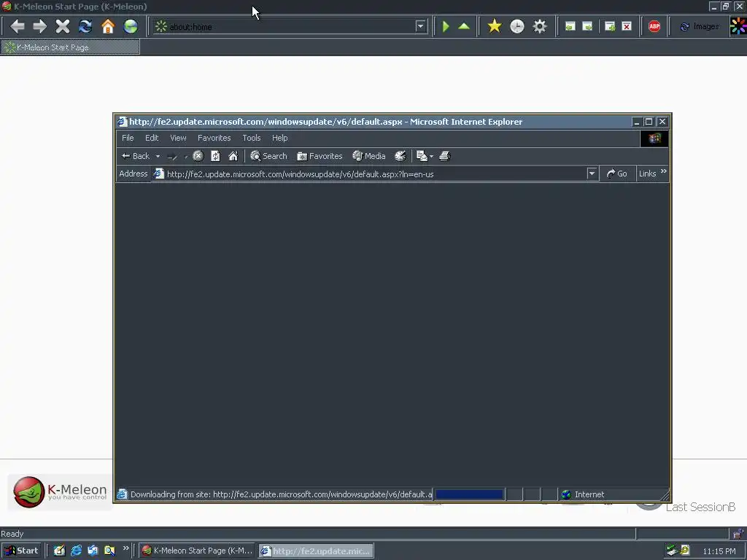
Task: Click the IE Refresh page icon
Action: (215, 156)
